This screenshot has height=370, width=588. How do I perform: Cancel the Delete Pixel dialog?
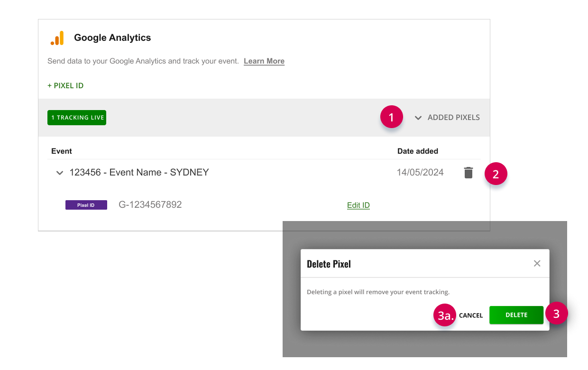pyautogui.click(x=471, y=315)
